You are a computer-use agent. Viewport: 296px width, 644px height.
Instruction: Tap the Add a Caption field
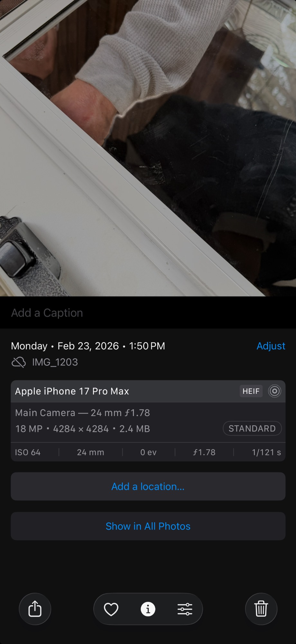47,313
